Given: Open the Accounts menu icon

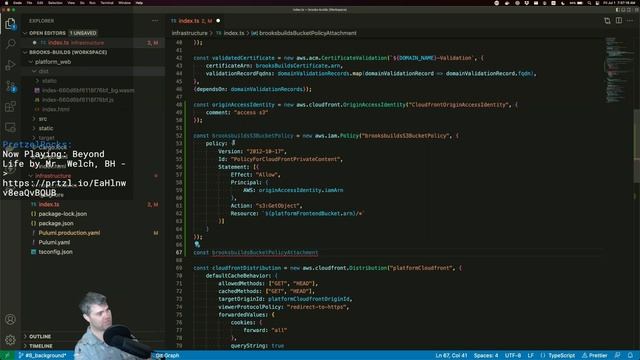Looking at the screenshot, I should pos(10,319).
